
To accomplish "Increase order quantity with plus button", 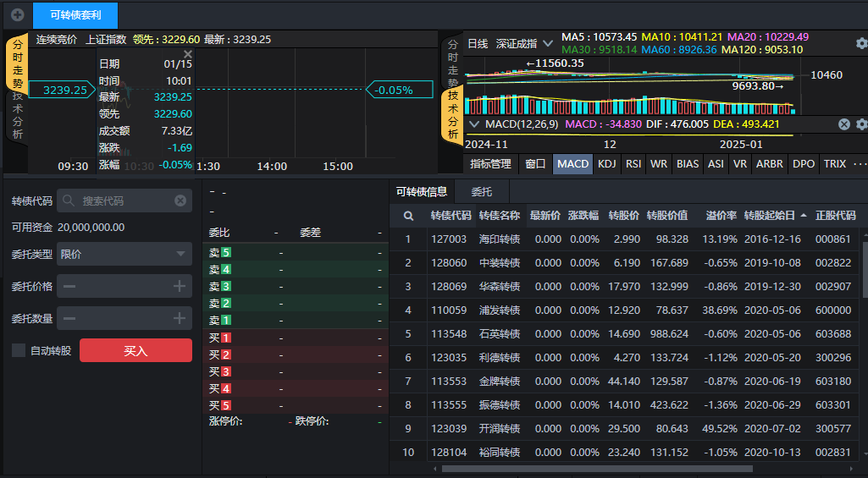I will [x=180, y=318].
